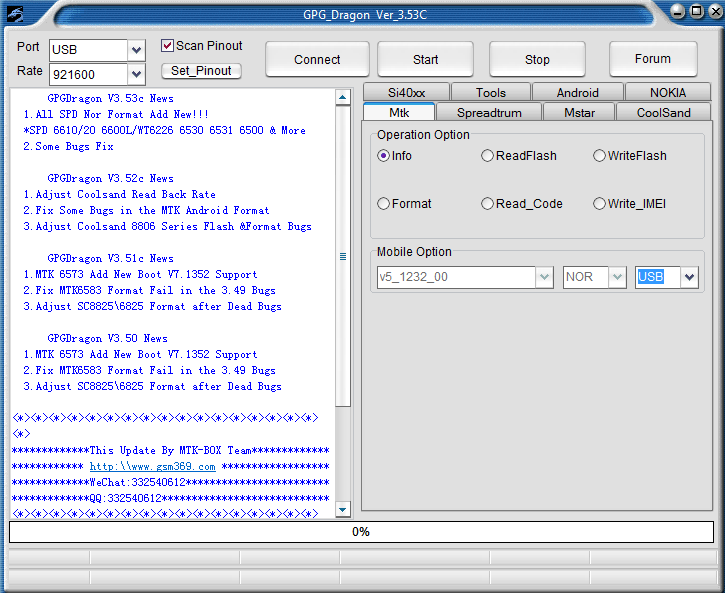Click the Stop button
725x593 pixels.
(x=537, y=59)
